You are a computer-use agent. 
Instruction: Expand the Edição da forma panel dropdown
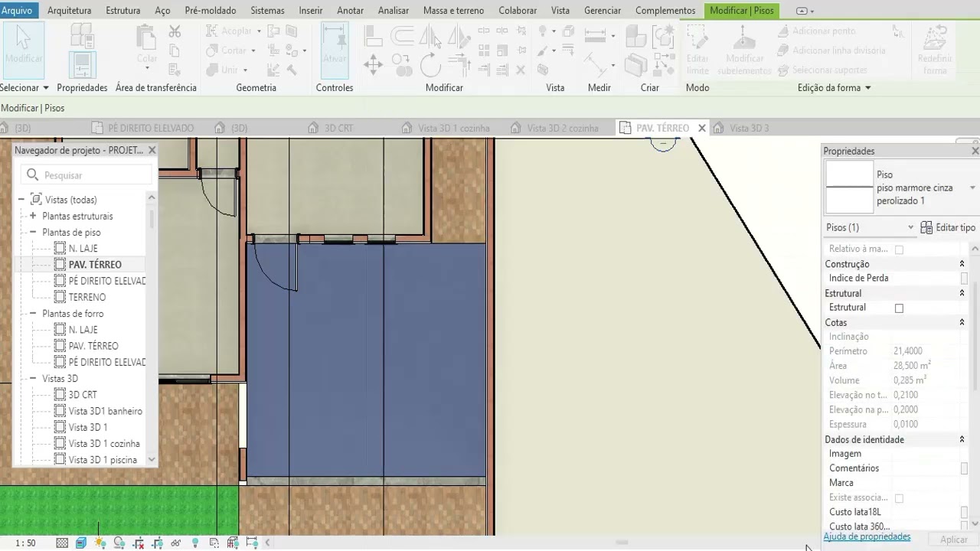coord(835,88)
